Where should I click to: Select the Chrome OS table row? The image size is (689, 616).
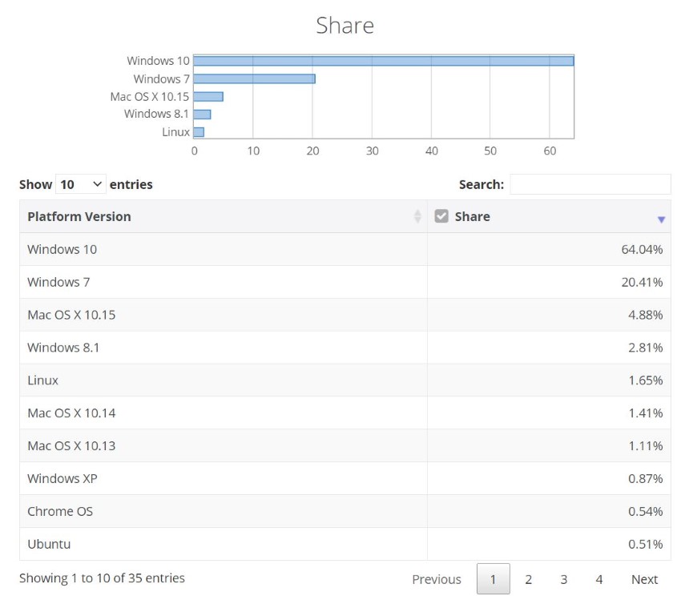[345, 511]
